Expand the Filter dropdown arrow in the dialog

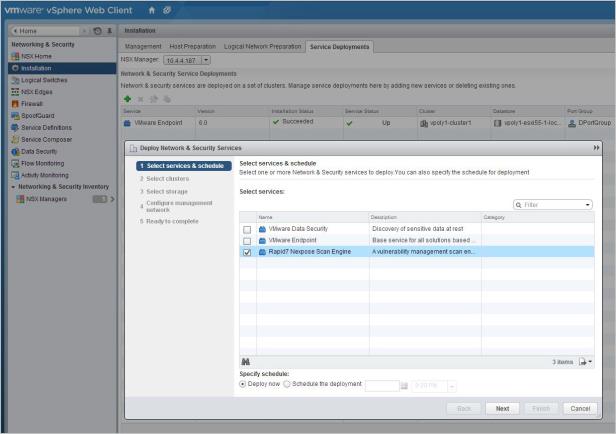[x=587, y=204]
